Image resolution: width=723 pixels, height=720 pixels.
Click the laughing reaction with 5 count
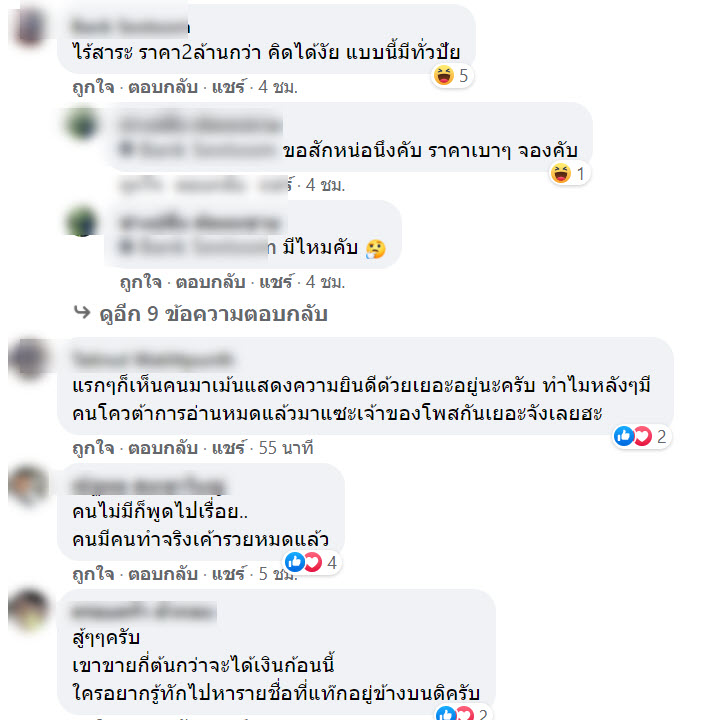[451, 76]
